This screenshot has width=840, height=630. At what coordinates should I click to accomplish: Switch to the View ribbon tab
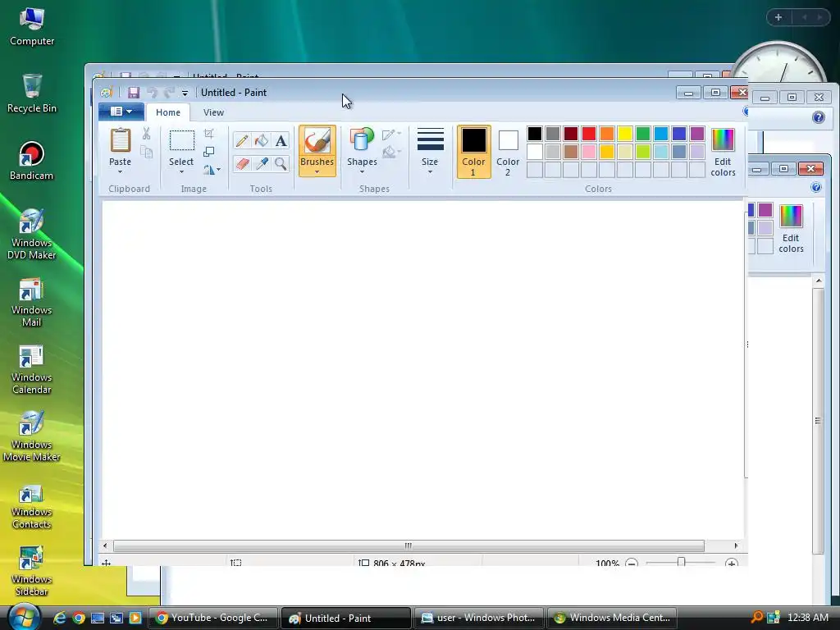coord(213,112)
